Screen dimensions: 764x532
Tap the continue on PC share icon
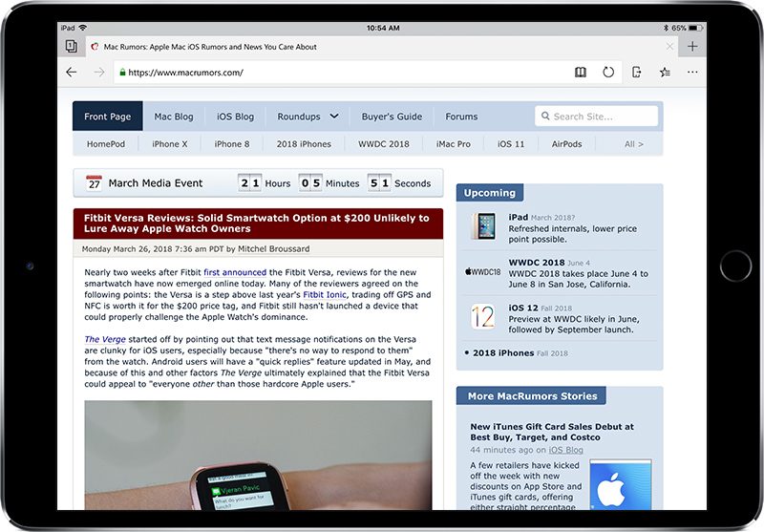click(x=636, y=72)
